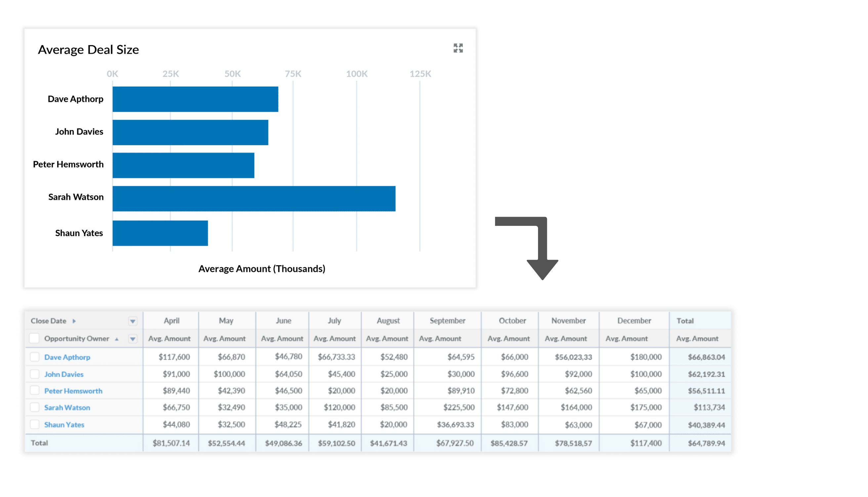Click the Shaun Yates chart bar
Image resolution: width=868 pixels, height=497 pixels.
[160, 233]
